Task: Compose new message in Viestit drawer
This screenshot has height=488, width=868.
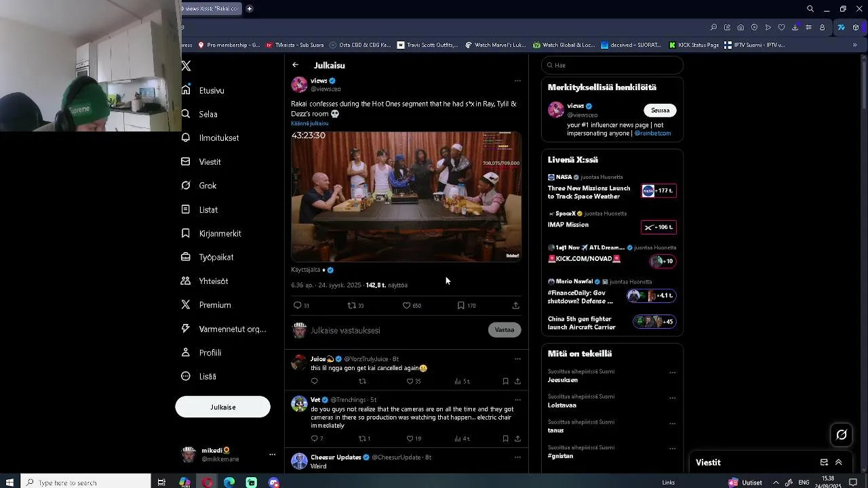Action: tap(824, 462)
